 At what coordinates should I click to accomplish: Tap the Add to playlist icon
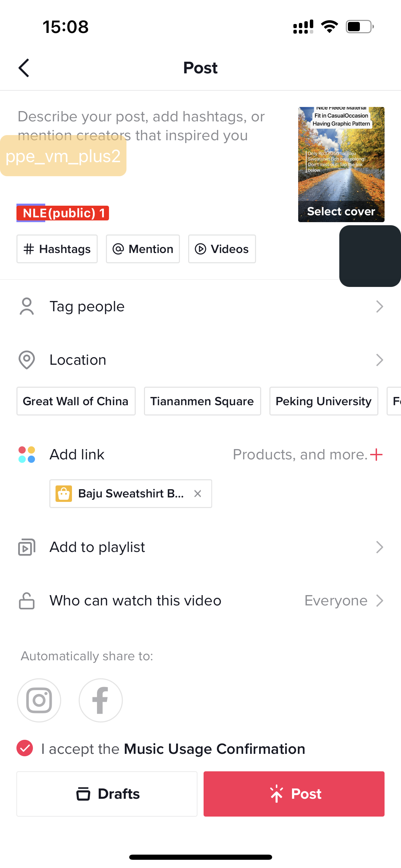tap(27, 547)
